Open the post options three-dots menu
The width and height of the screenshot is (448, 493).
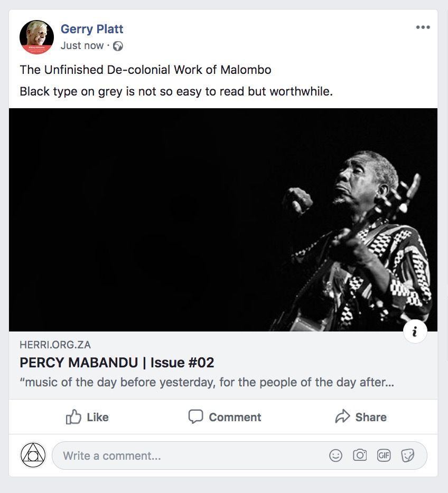pos(423,28)
